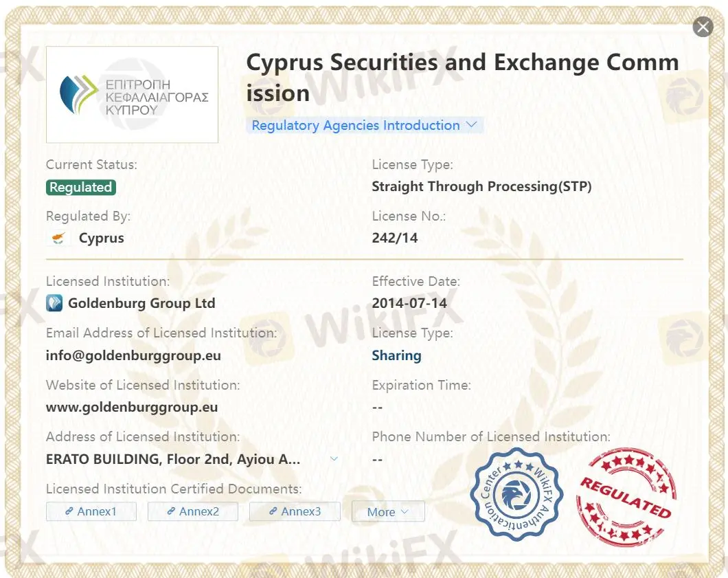Expand the truncated ERATO BUILDING address chevron
728x578 pixels.
point(334,458)
